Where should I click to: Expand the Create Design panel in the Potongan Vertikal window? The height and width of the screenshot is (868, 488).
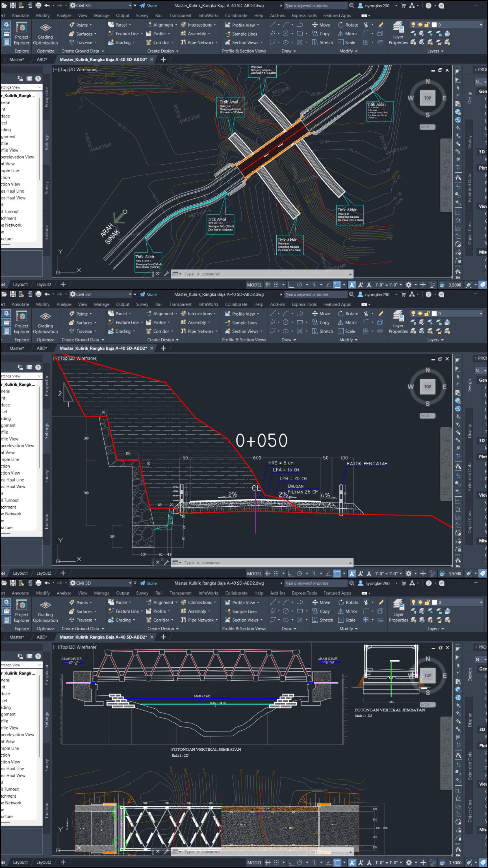(163, 628)
